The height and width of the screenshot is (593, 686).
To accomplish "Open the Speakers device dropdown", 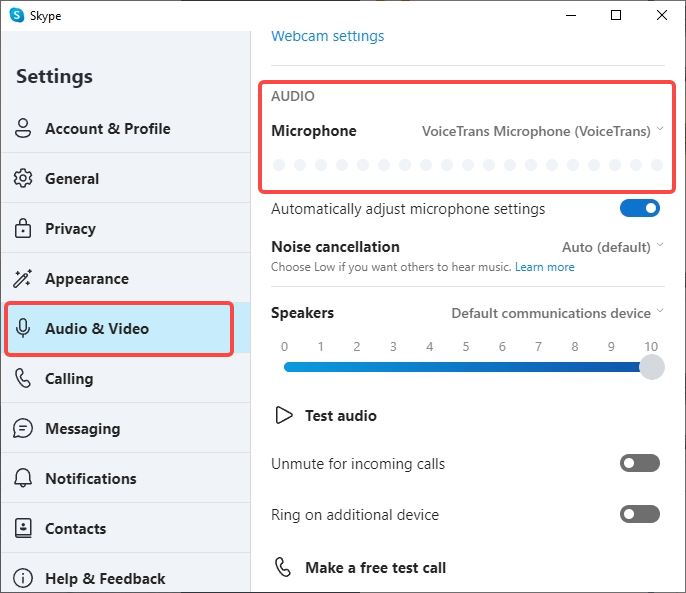I will click(x=557, y=313).
